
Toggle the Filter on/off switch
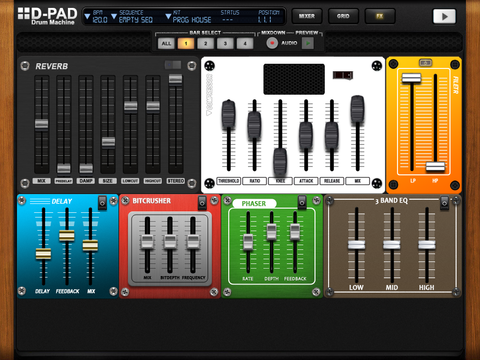[425, 63]
